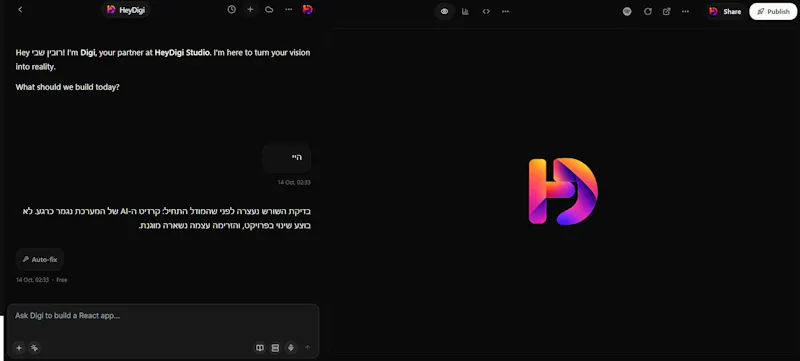Click the cloud icon in chat header
This screenshot has width=800, height=361.
coord(269,10)
